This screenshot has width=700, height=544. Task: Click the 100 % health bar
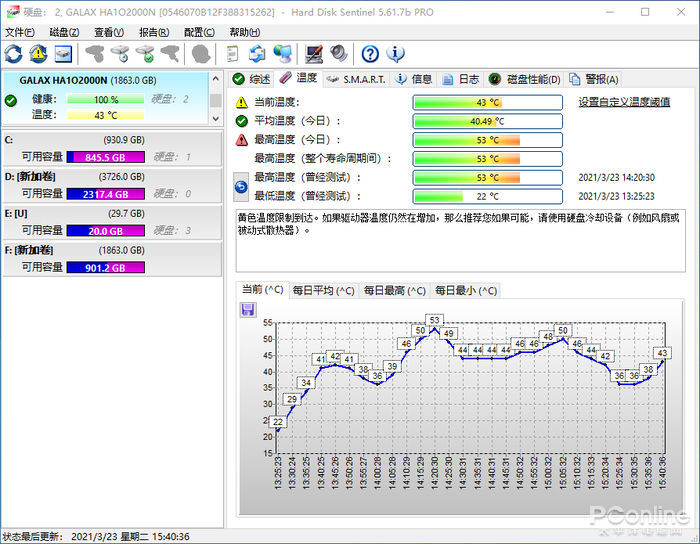tap(105, 100)
